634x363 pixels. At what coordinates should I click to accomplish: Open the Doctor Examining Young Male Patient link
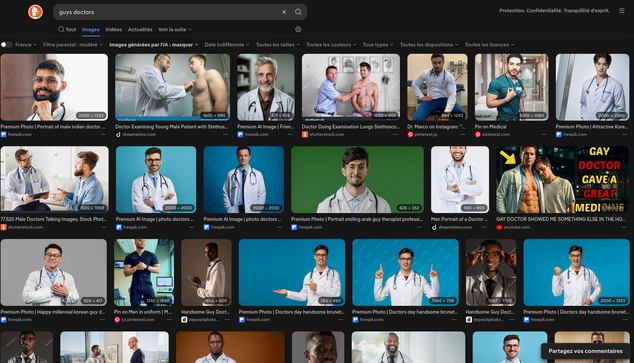(x=171, y=127)
